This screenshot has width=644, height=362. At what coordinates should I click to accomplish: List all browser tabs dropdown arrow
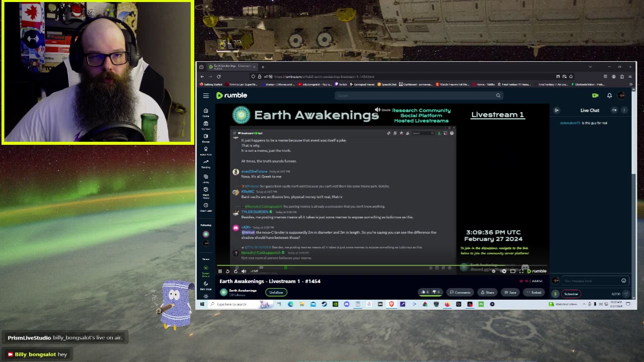[x=590, y=67]
